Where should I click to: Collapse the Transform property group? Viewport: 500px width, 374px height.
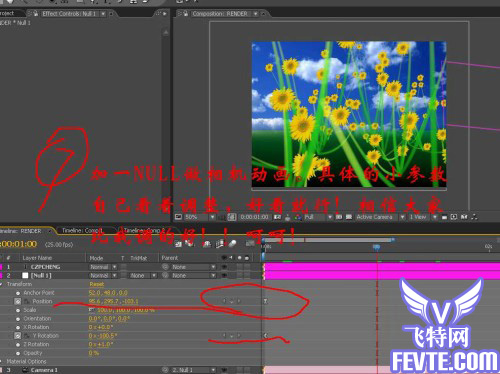pos(2,284)
